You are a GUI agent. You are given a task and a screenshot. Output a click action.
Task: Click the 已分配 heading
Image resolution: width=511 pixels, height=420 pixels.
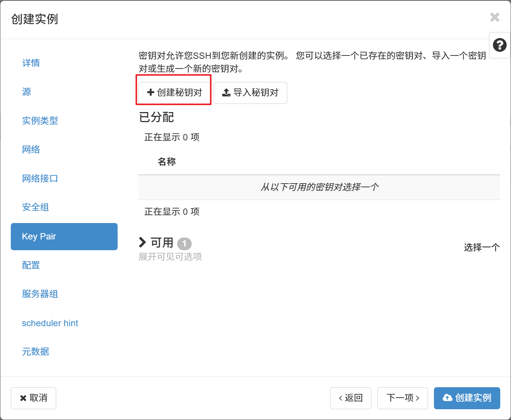[156, 117]
